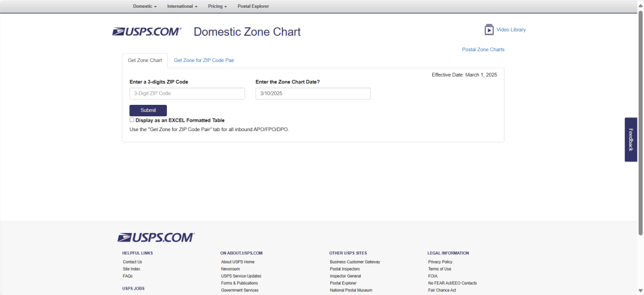Screen dimensions: 644x295
Task: Enable Display as an EXCEL Formatted Table
Action: [132, 120]
